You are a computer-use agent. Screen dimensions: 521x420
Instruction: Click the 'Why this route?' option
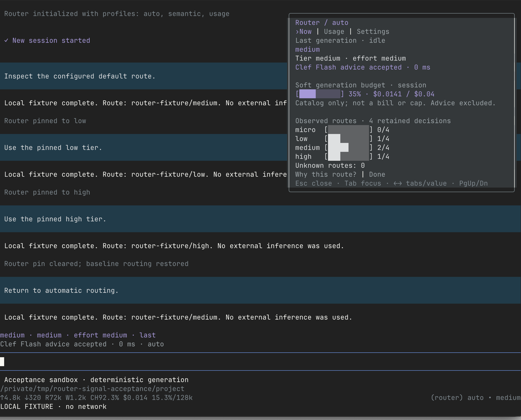[326, 174]
